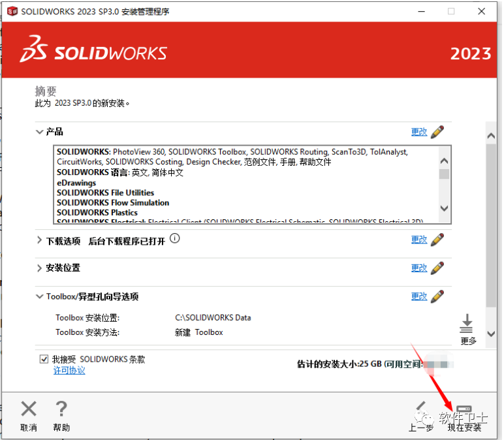
Task: Click the 估计的安装大小:25 GB text
Action: tap(339, 364)
